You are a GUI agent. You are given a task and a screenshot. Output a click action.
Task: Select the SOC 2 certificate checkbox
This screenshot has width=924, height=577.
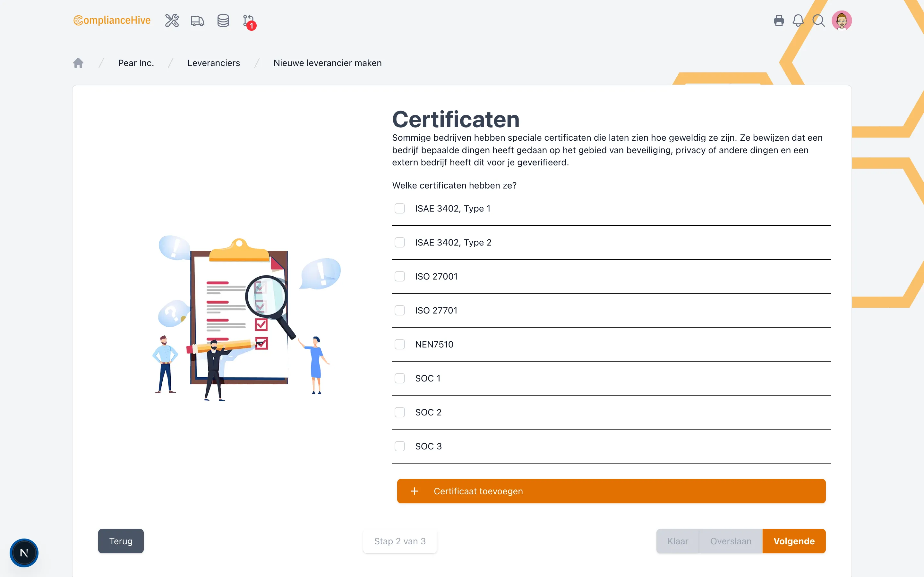point(399,412)
